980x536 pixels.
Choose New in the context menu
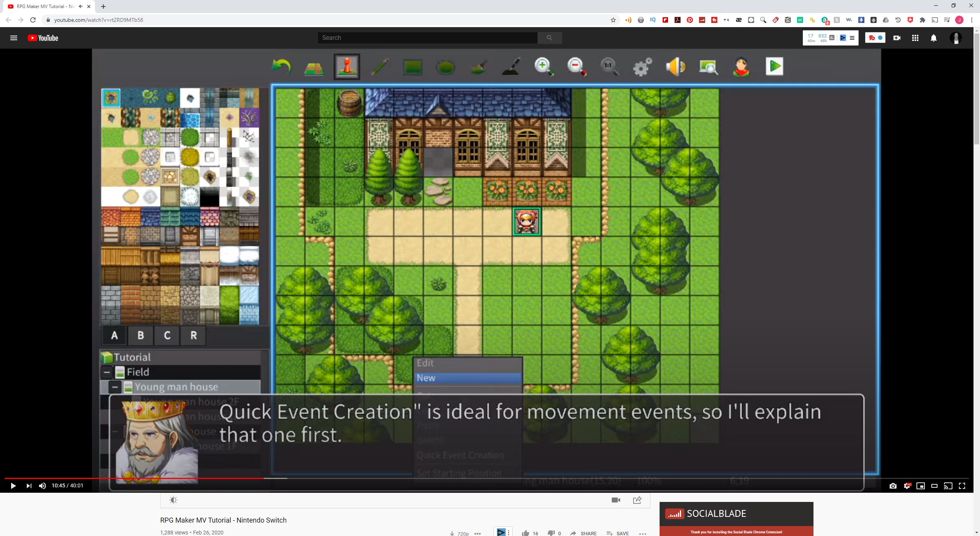468,378
